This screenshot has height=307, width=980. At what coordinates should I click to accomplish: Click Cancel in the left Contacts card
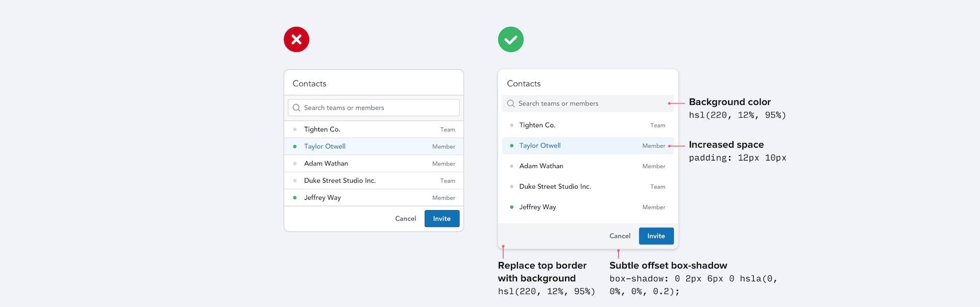pos(405,218)
